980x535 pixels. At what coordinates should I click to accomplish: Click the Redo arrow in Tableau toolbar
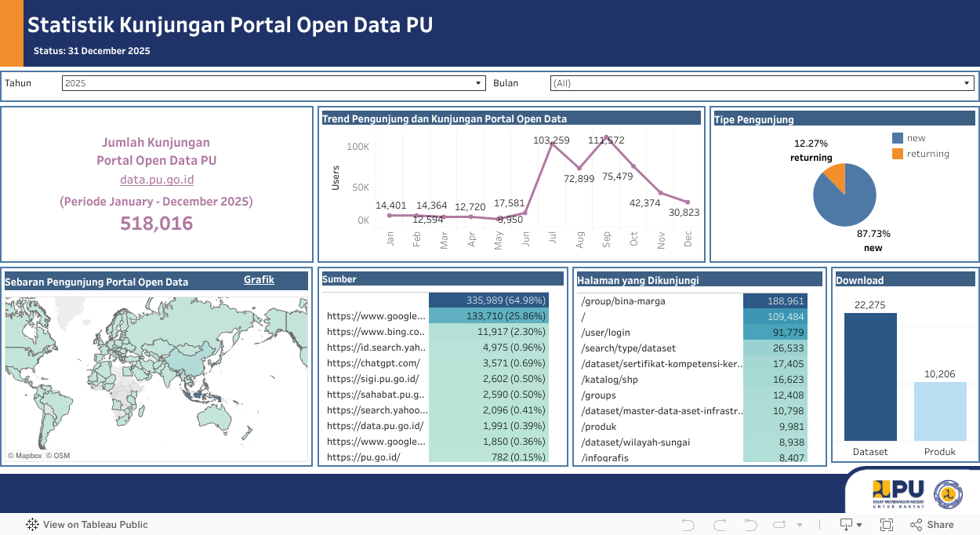[719, 525]
